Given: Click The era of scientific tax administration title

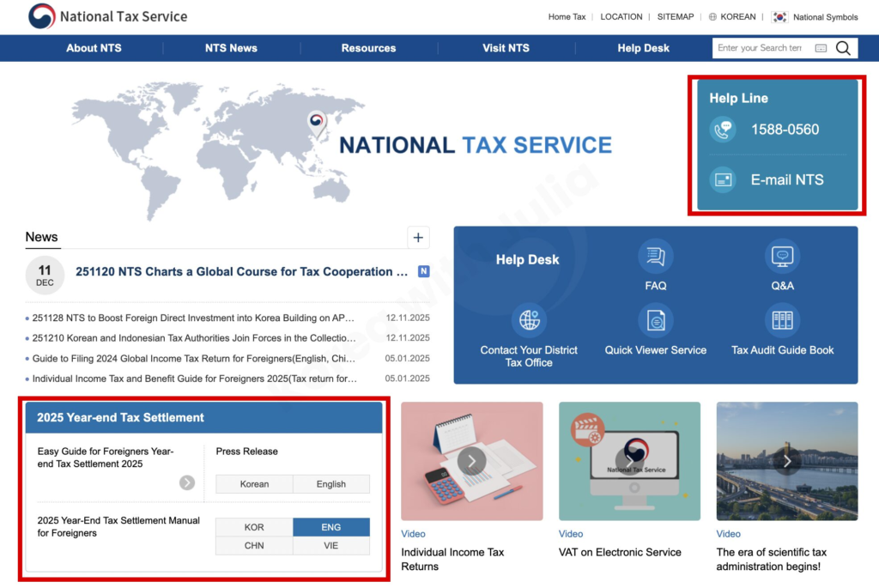Looking at the screenshot, I should pos(772,559).
